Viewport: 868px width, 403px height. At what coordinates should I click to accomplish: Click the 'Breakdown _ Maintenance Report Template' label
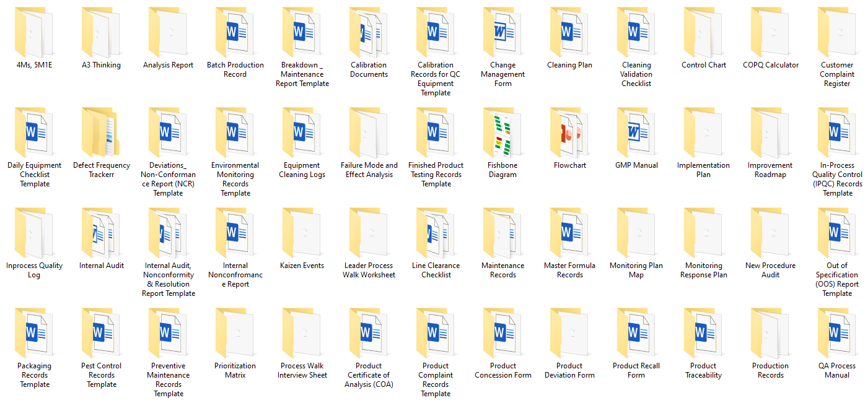click(302, 74)
